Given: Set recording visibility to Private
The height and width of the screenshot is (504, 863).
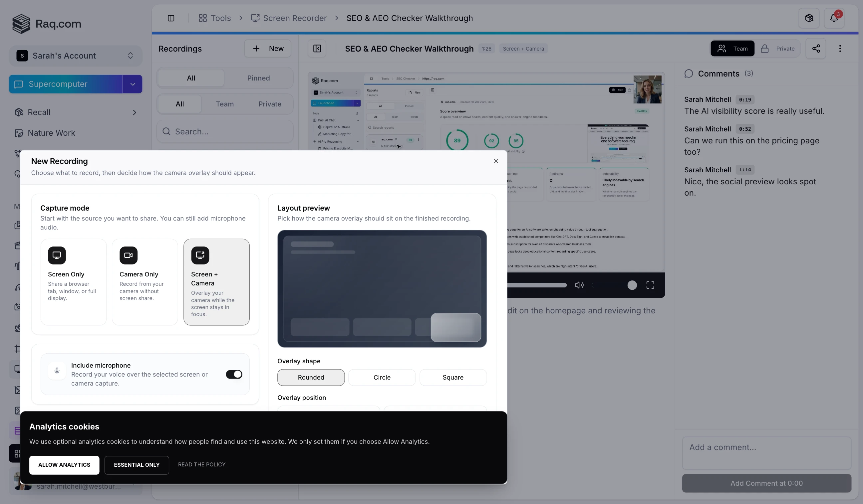Looking at the screenshot, I should 778,49.
